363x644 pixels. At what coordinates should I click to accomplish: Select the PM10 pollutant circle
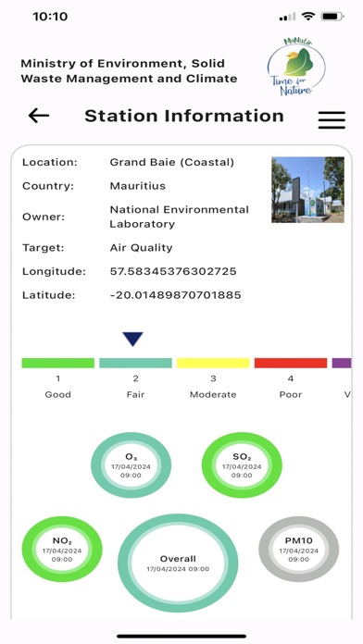coord(299,549)
